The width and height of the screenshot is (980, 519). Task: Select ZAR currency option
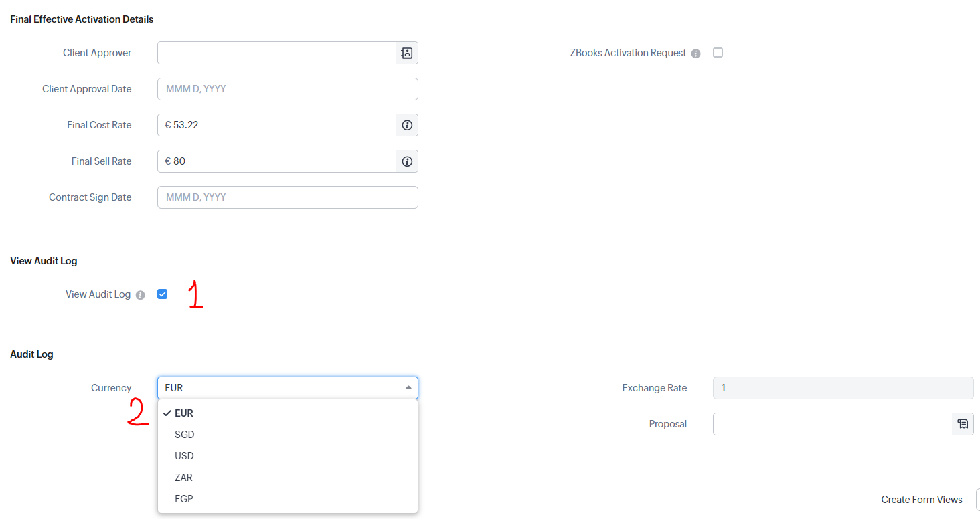point(183,478)
